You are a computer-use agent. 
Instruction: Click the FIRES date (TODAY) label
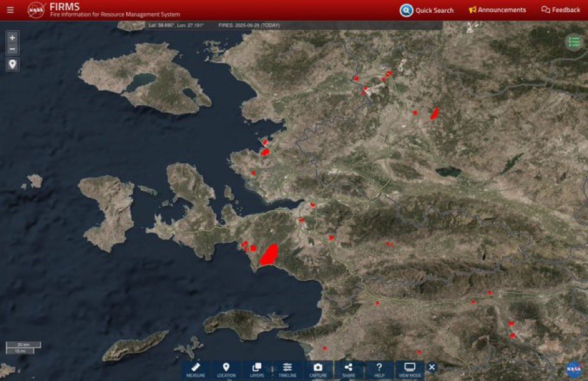[x=249, y=26]
